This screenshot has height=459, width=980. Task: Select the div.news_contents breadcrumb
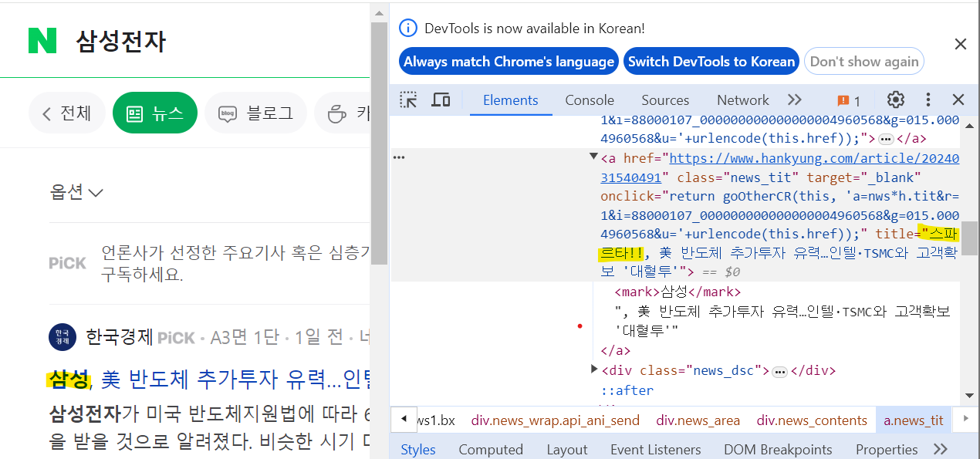(812, 420)
